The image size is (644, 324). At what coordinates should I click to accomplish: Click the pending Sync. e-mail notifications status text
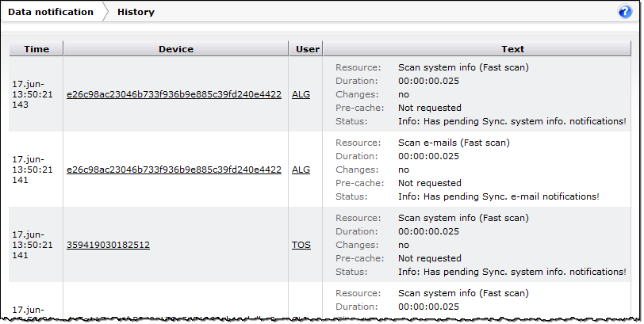498,196
